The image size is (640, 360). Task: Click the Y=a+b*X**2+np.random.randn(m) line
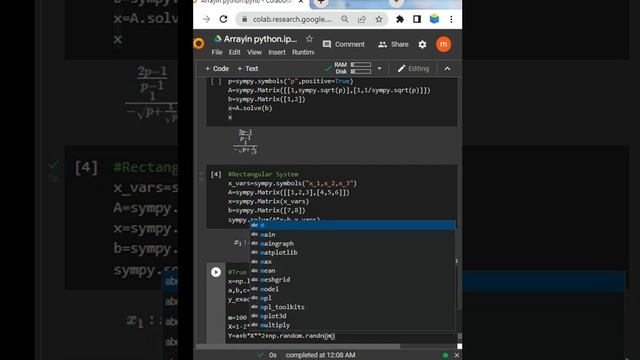pyautogui.click(x=281, y=336)
